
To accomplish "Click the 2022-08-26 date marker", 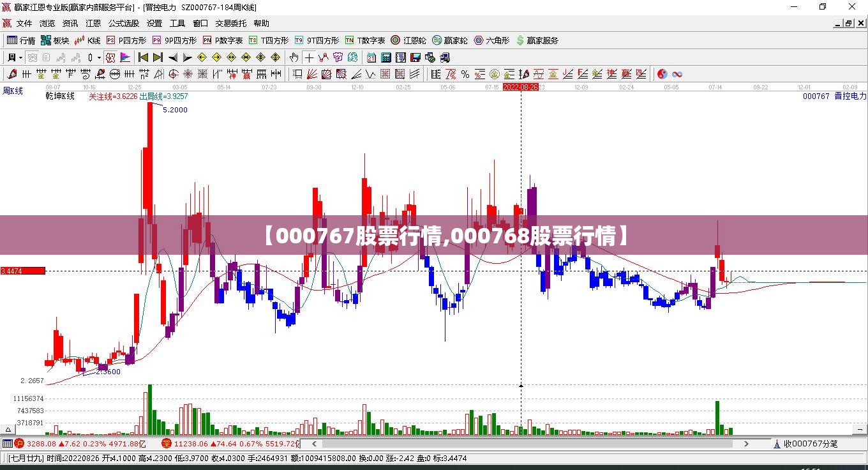I will 521,87.
